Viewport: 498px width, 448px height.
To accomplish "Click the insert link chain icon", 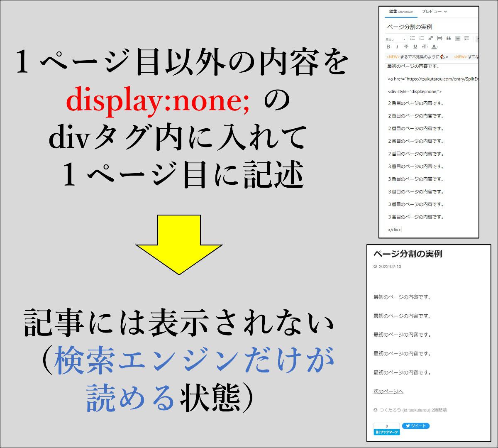I will 430,38.
